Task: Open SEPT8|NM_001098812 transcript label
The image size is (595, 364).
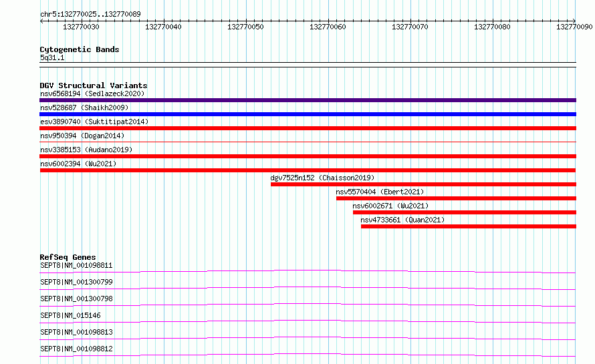Action: click(x=76, y=349)
